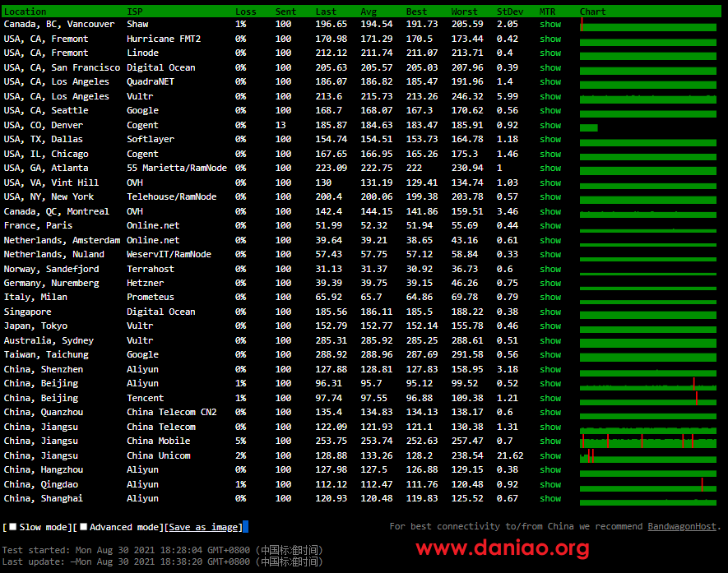This screenshot has width=728, height=573.
Task: Show MTR for Seattle Google
Action: coord(550,110)
